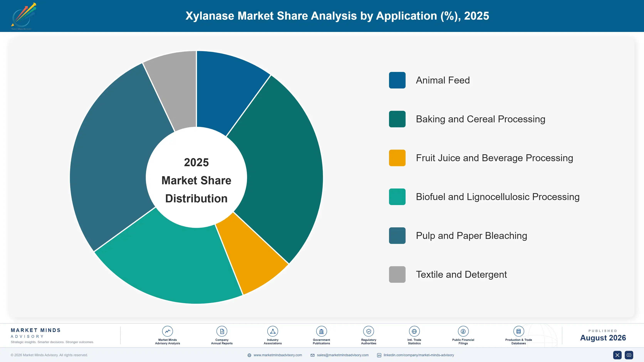Click the Fruit Juice orange legend swatch
This screenshot has height=362, width=644.
pos(397,158)
